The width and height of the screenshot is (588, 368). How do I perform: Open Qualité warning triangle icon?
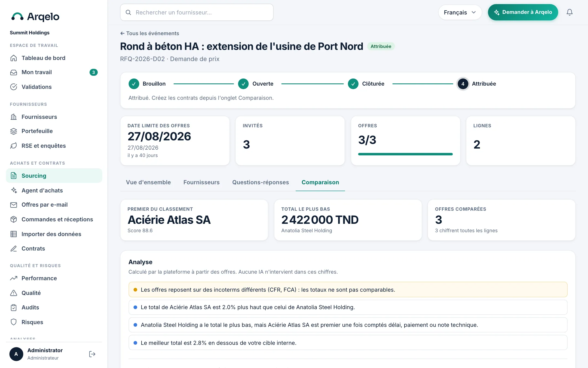[14, 293]
